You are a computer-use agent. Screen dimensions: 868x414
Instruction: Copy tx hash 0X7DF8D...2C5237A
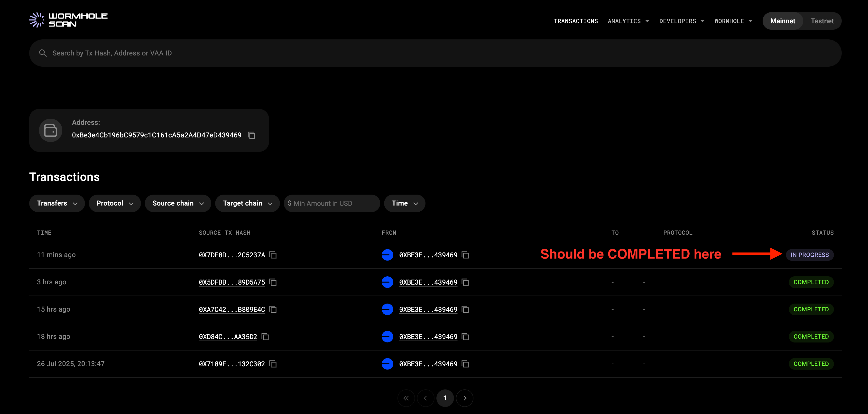pos(273,255)
